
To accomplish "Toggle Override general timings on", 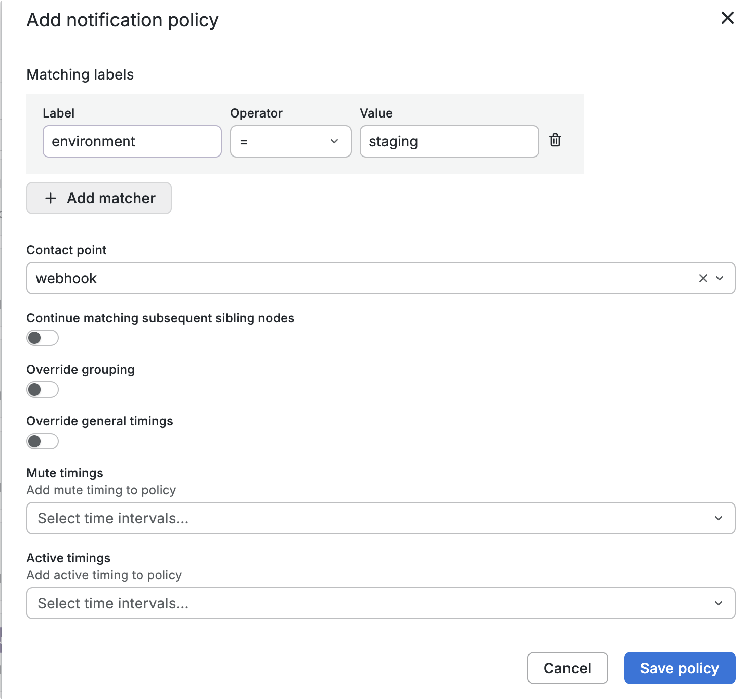I will (x=43, y=441).
